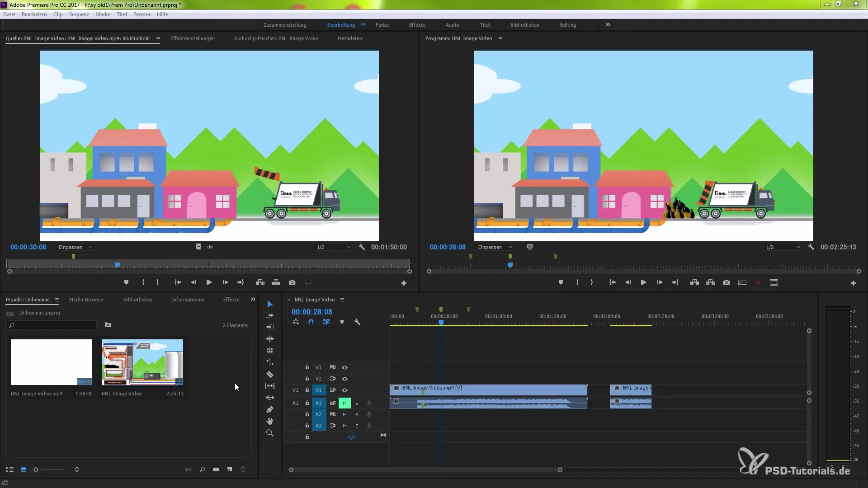Toggle V1 track output eye
Viewport: 868px width, 488px height.
point(344,390)
